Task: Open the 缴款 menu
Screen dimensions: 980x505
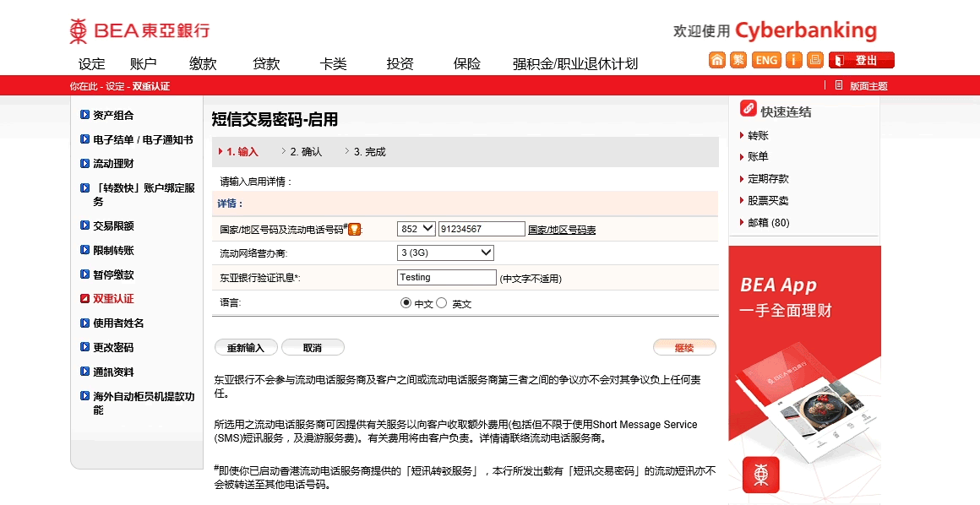Action: (203, 63)
